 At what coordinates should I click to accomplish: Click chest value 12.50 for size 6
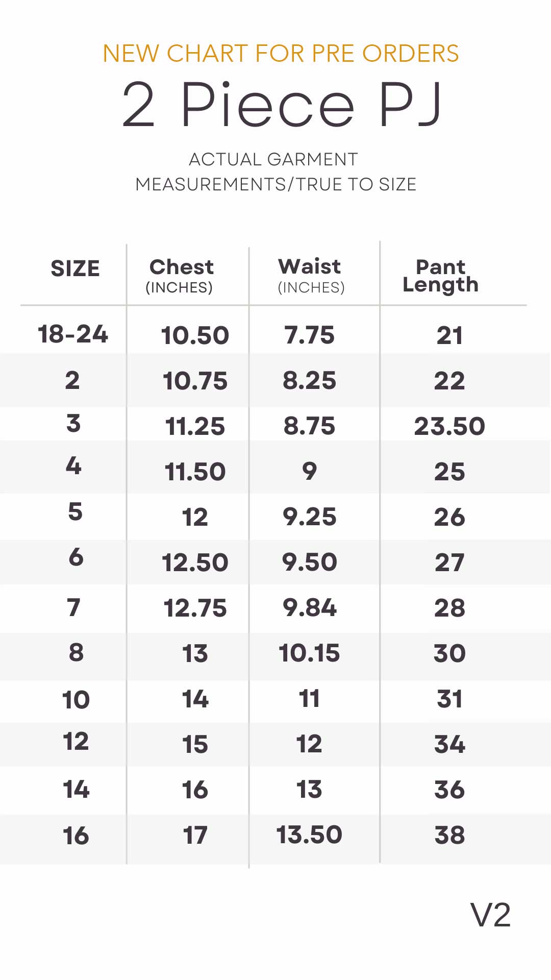click(x=195, y=562)
